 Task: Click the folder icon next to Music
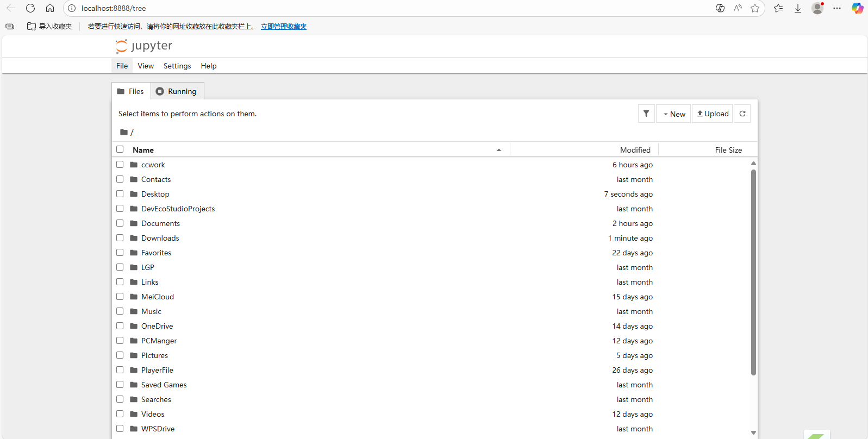134,311
